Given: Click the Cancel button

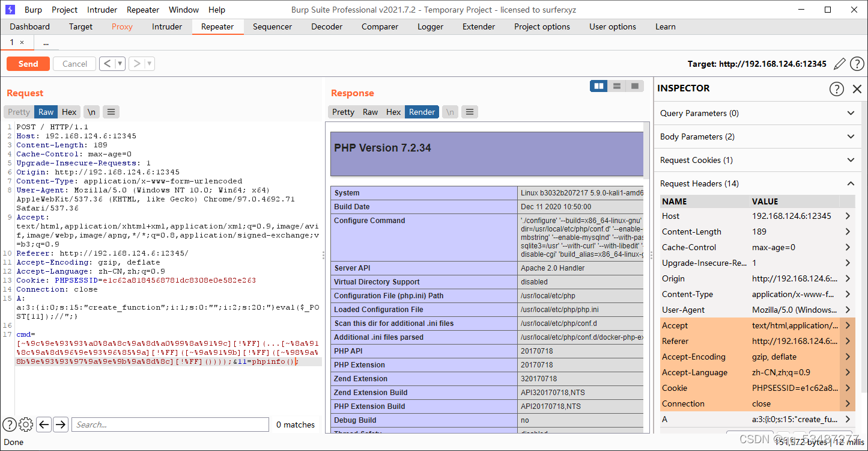Looking at the screenshot, I should 74,64.
